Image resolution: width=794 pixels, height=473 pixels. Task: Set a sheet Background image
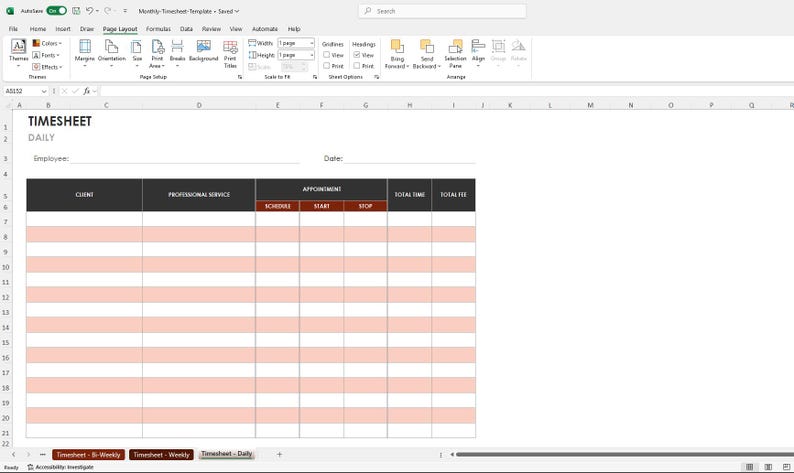point(204,51)
